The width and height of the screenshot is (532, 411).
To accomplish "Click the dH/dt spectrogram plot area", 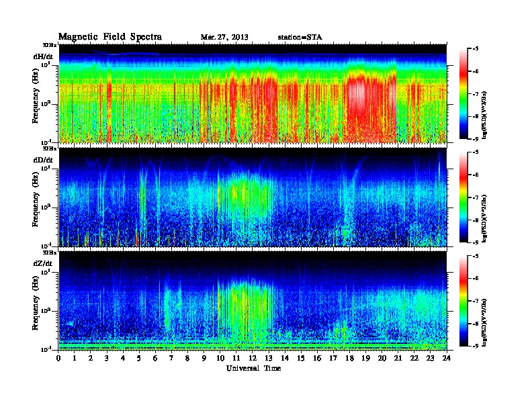I will pyautogui.click(x=253, y=93).
